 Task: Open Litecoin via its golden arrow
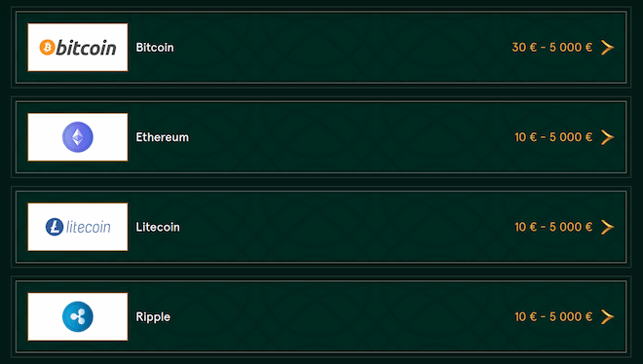tap(607, 227)
